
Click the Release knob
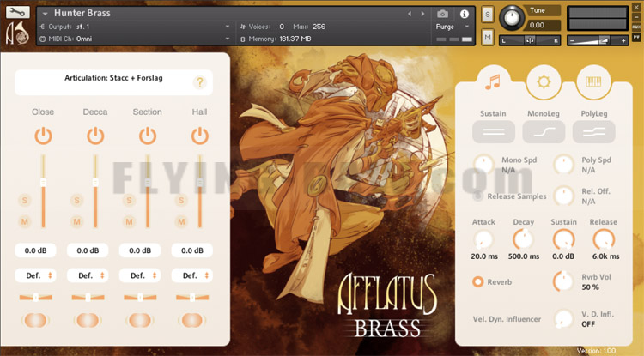(x=604, y=239)
